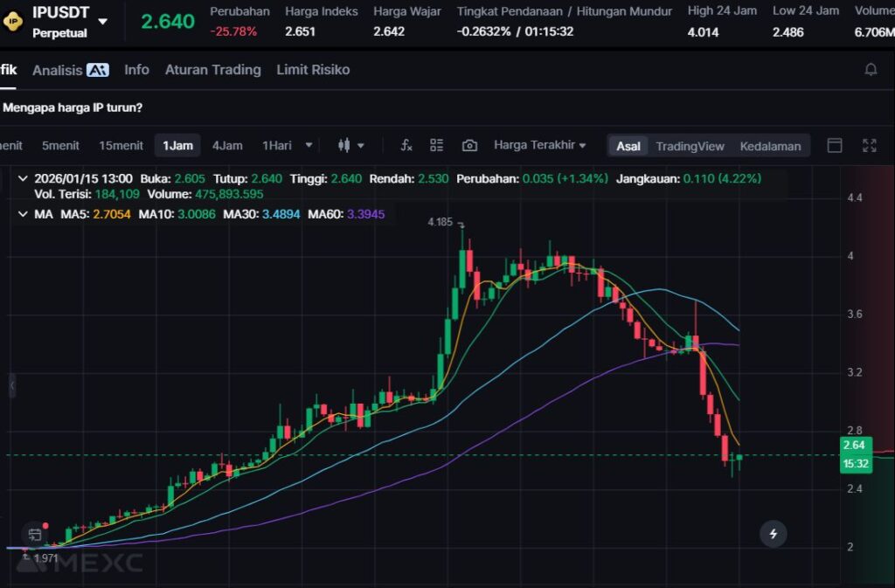The width and height of the screenshot is (895, 588).
Task: Collapse the MA indicator legend row
Action: (x=22, y=213)
